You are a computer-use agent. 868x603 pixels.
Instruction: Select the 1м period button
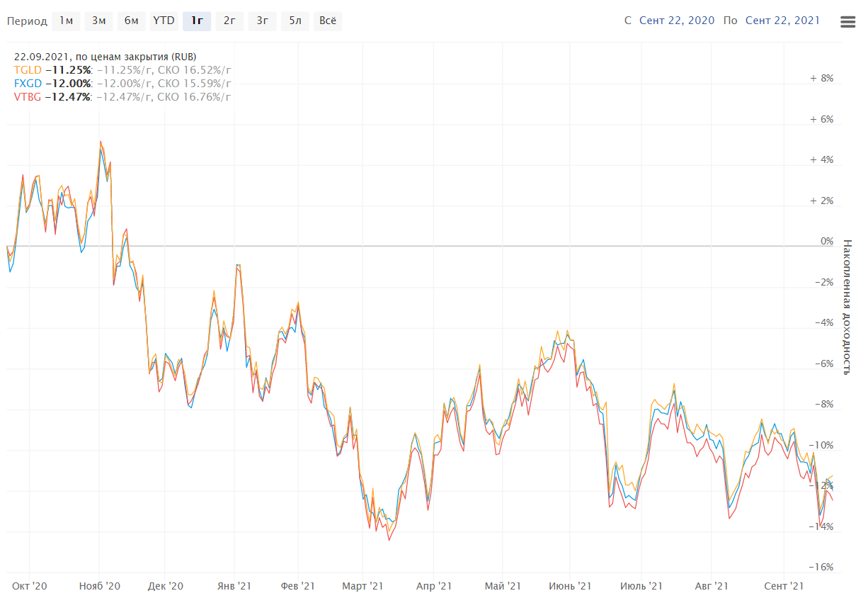point(66,21)
